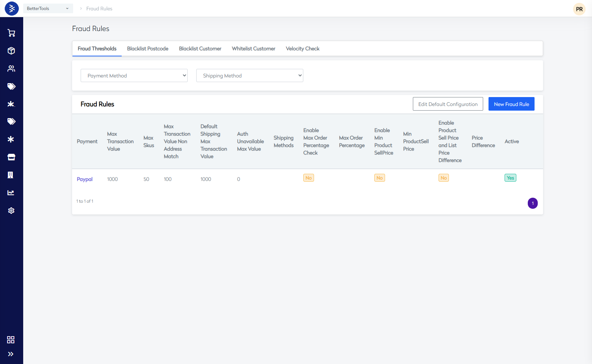Click the storefront sidebar icon

(11, 157)
